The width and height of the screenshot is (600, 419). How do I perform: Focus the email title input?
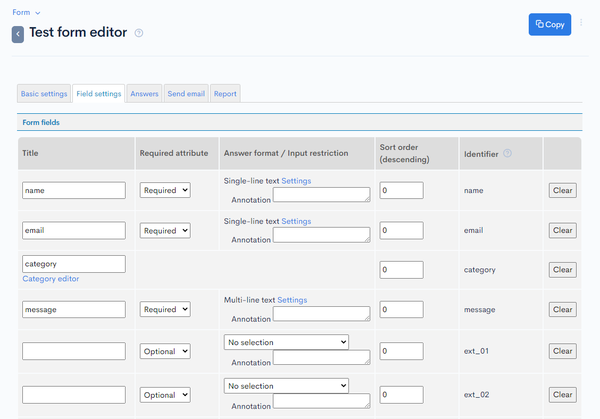tap(74, 230)
